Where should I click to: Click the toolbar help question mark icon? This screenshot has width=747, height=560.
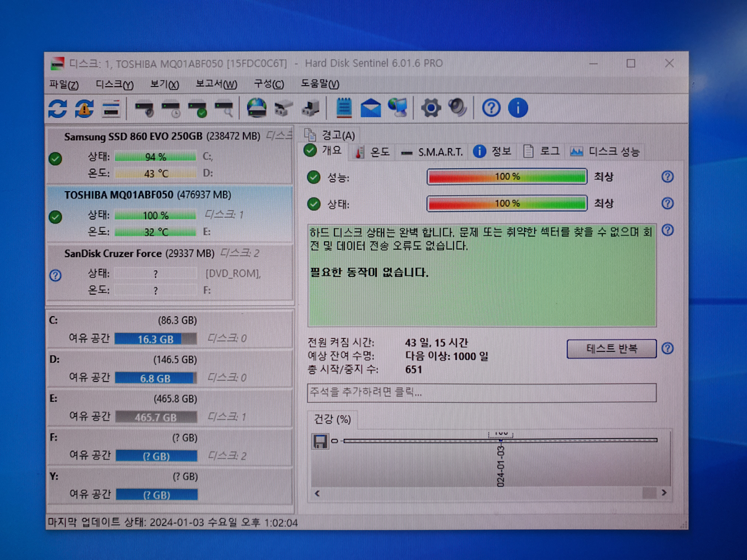[x=491, y=108]
